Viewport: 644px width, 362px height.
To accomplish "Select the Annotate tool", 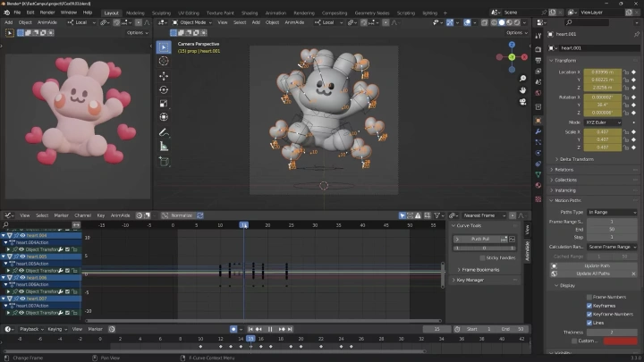I will point(164,132).
